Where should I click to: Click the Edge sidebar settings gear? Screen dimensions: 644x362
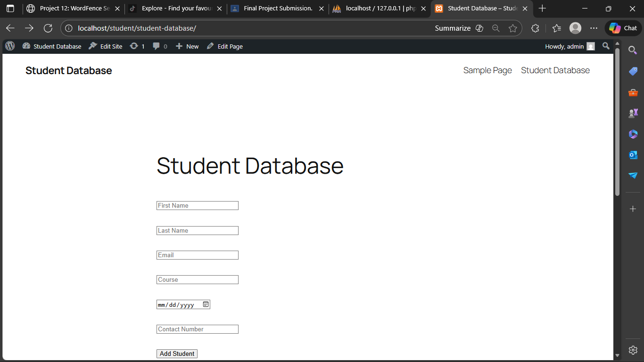tap(633, 350)
